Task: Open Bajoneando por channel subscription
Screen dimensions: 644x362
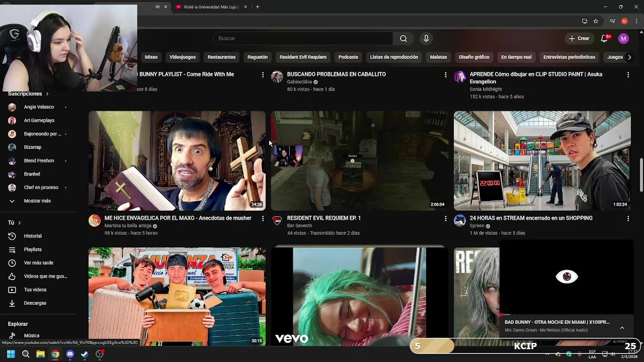Action: click(38, 134)
